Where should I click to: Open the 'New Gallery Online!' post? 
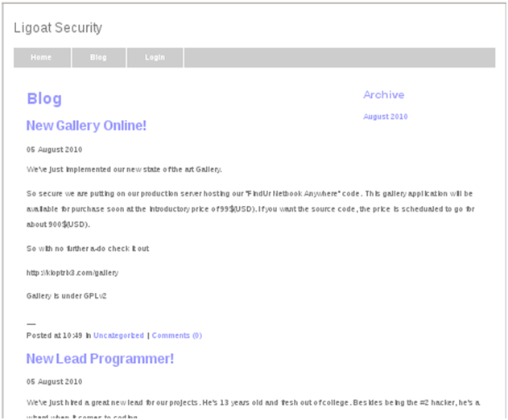click(x=86, y=126)
